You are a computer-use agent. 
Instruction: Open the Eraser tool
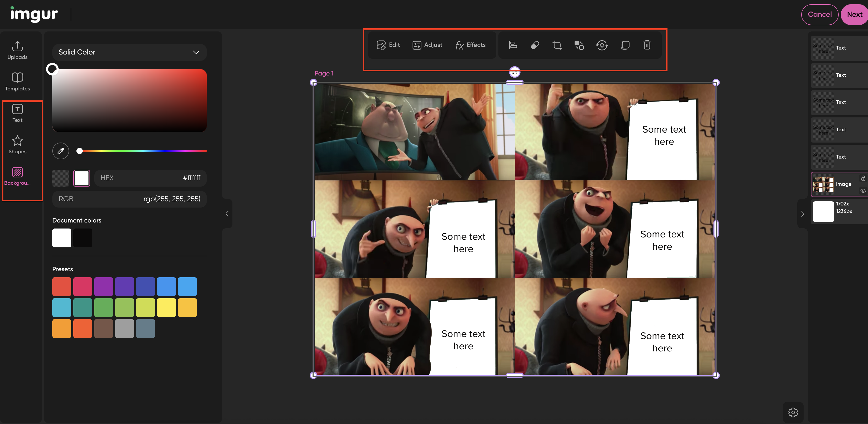(x=535, y=45)
